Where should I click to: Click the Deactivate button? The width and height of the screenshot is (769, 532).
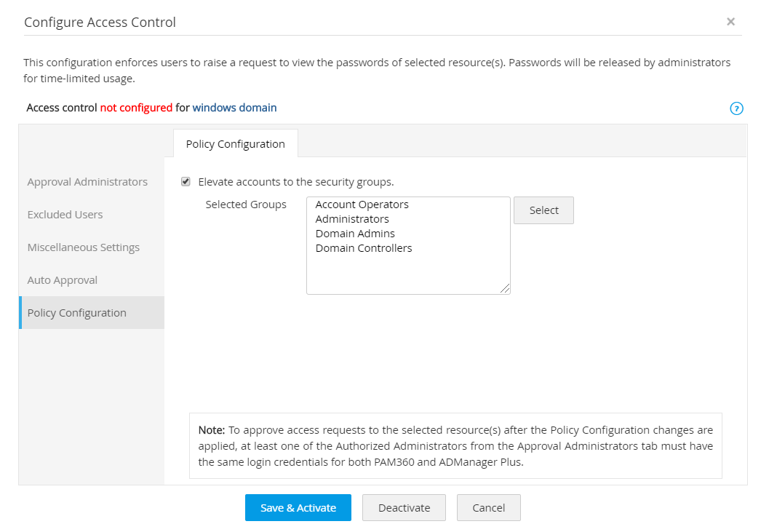tap(404, 508)
